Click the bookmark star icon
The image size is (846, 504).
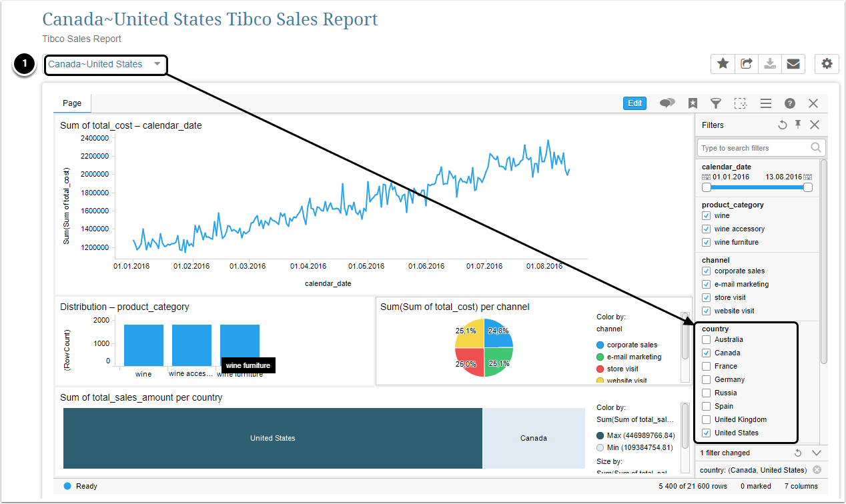pos(693,103)
